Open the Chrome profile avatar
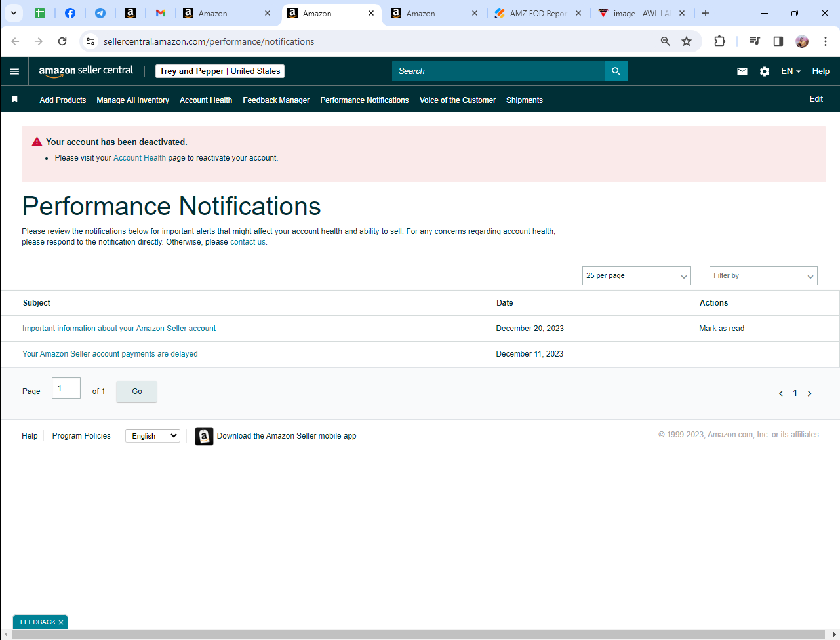Image resolution: width=840 pixels, height=640 pixels. click(x=802, y=41)
